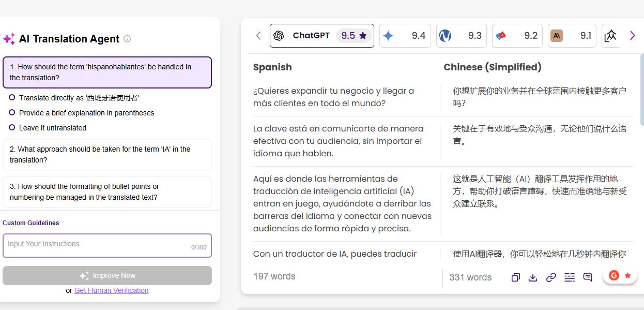Viewport: 644px width, 310px height.
Task: Click the Improve Now button
Action: [x=107, y=275]
